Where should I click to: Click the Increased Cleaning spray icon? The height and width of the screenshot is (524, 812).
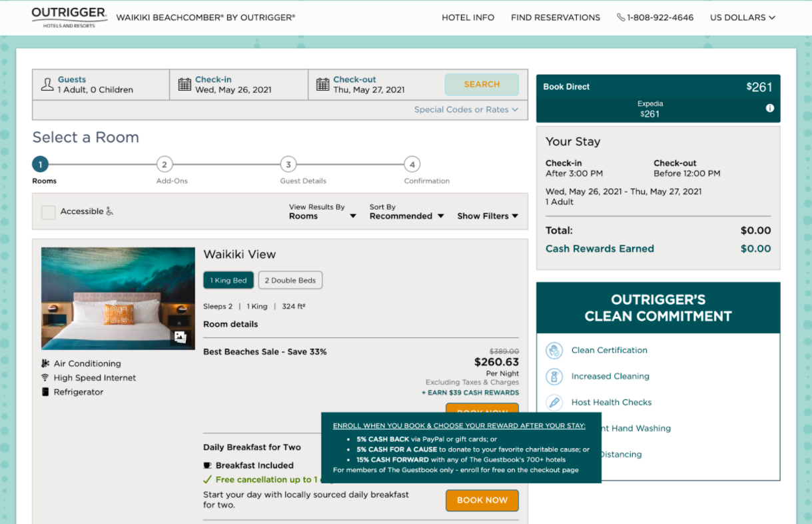point(554,377)
